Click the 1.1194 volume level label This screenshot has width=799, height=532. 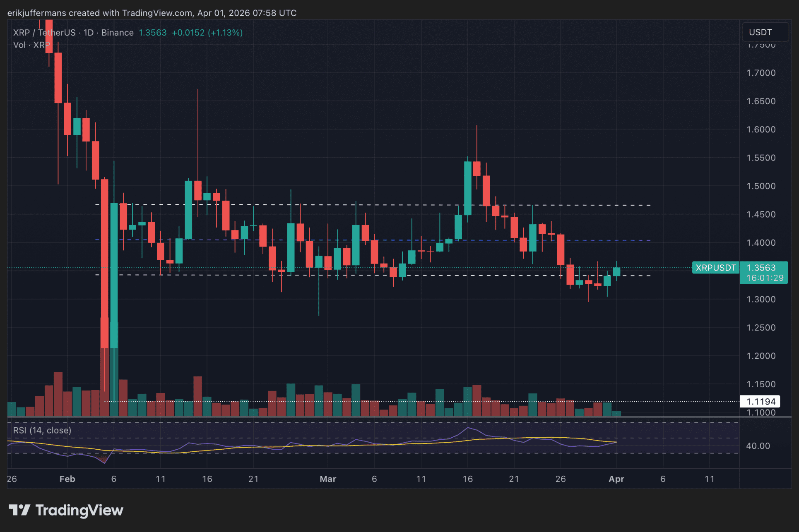(x=760, y=401)
